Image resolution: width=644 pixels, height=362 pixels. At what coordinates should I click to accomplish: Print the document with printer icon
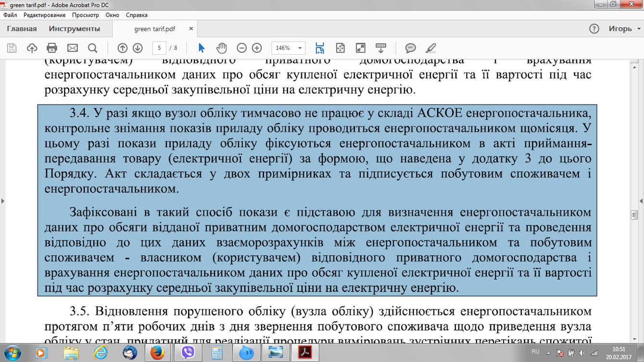pyautogui.click(x=52, y=48)
